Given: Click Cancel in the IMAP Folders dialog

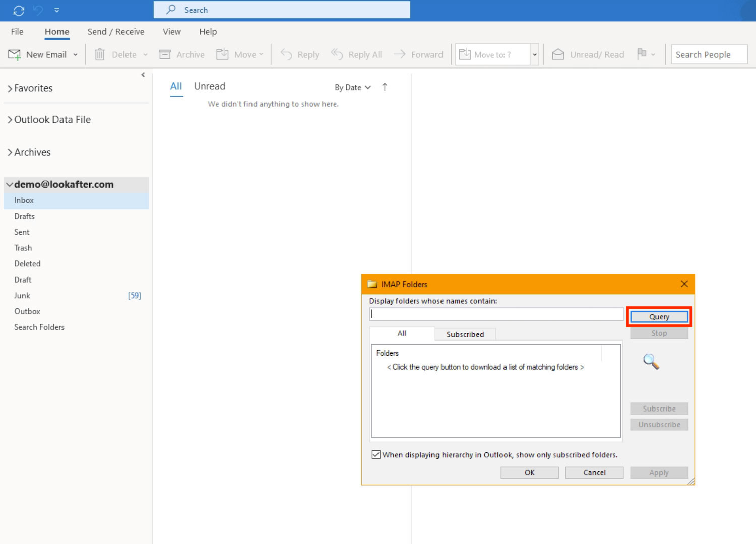Looking at the screenshot, I should pos(594,472).
